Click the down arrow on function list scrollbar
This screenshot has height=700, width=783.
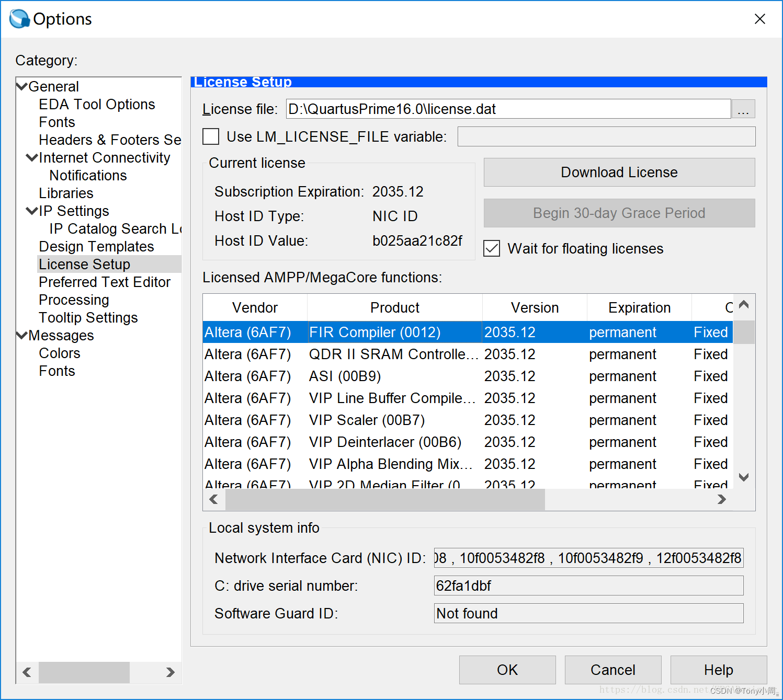coord(743,476)
